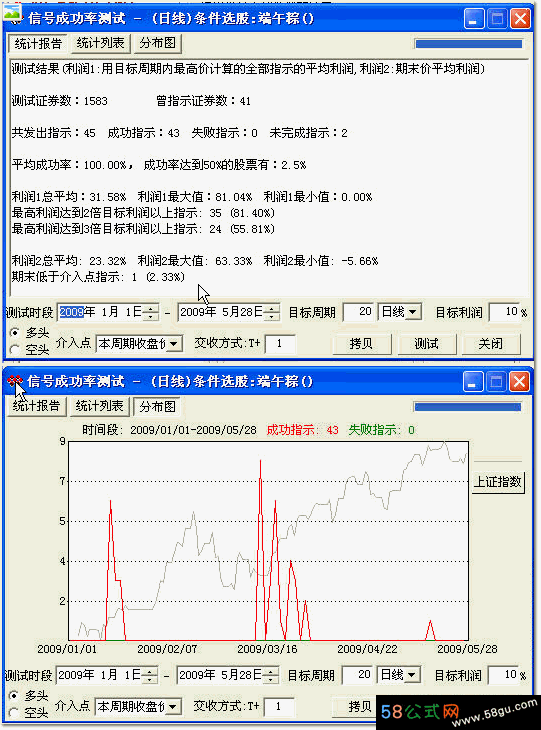Click the 测试 button
The width and height of the screenshot is (541, 730).
coord(426,344)
